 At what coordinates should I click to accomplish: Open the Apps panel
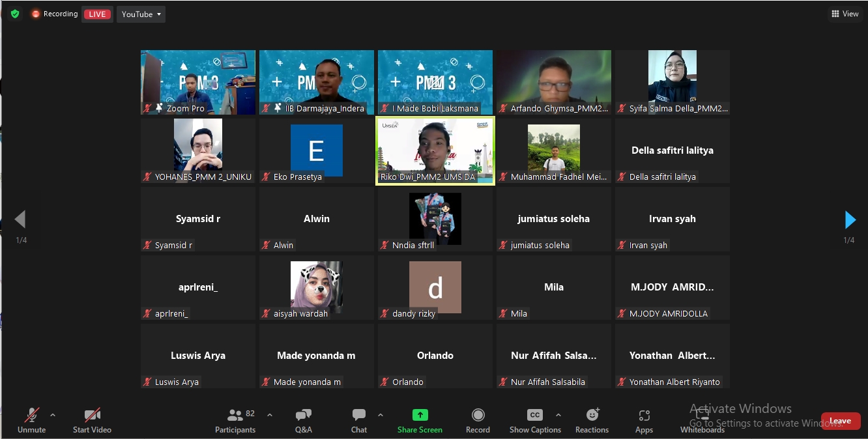[644, 421]
